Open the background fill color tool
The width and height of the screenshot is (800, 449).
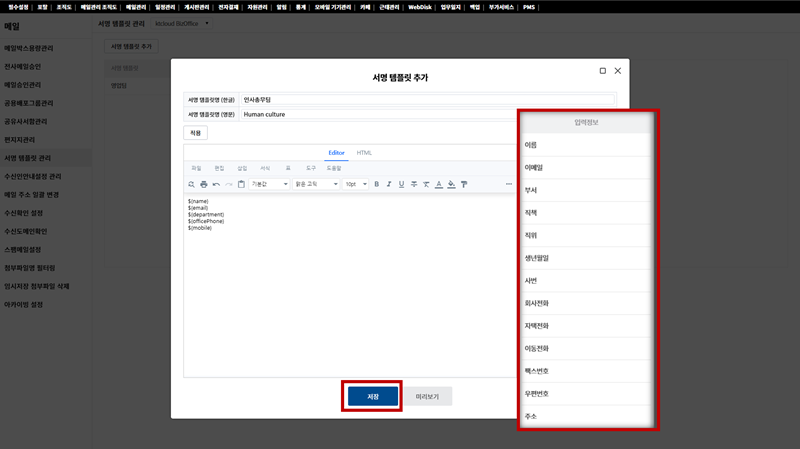point(452,184)
